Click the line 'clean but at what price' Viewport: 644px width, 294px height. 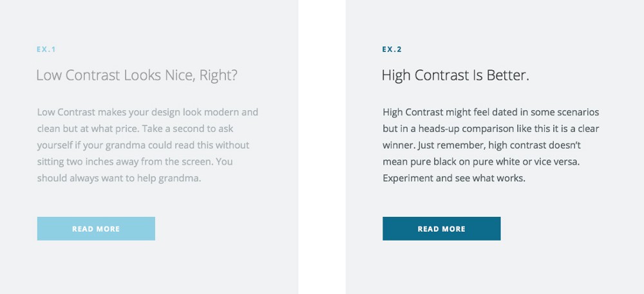pyautogui.click(x=135, y=129)
